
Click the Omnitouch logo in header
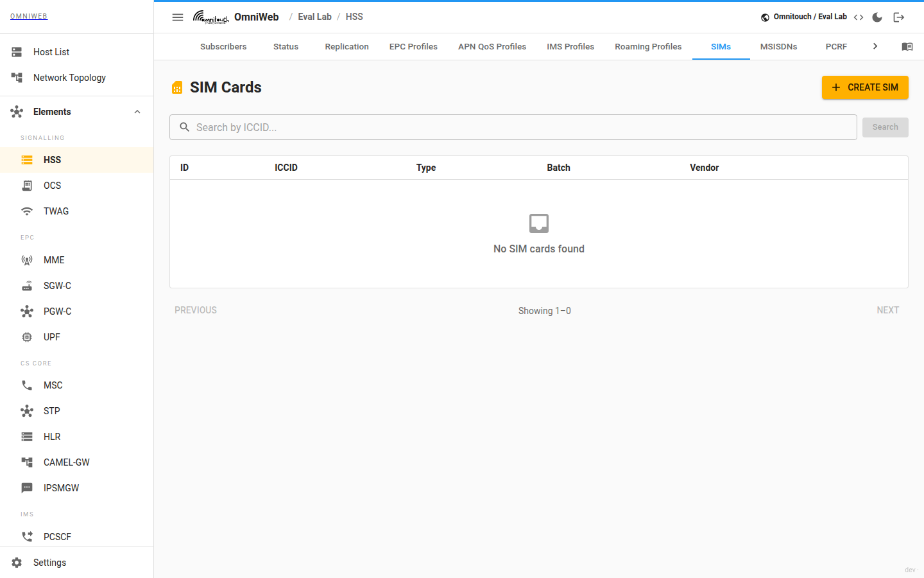click(211, 17)
